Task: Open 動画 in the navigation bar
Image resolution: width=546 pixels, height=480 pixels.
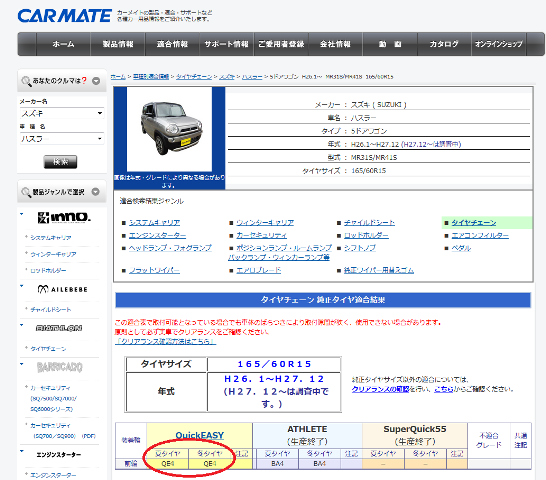Action: [x=390, y=44]
